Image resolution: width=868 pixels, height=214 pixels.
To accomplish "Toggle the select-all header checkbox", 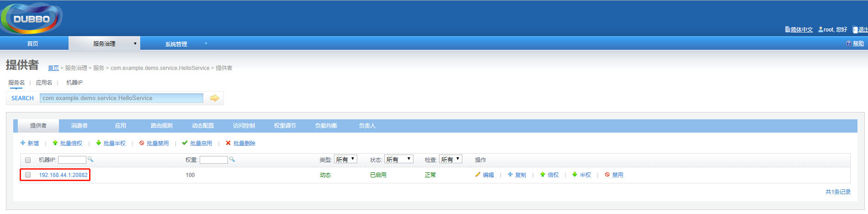I will click(28, 160).
